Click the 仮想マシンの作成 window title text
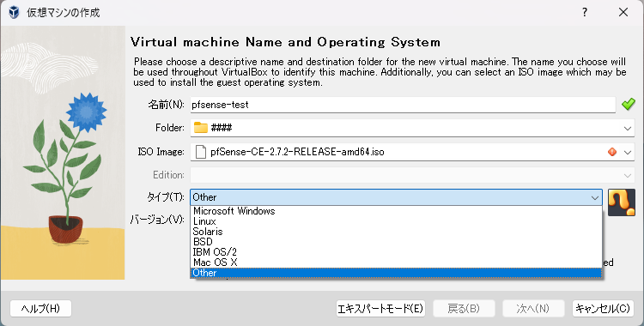Screen dimensions: 644x326 pos(64,12)
